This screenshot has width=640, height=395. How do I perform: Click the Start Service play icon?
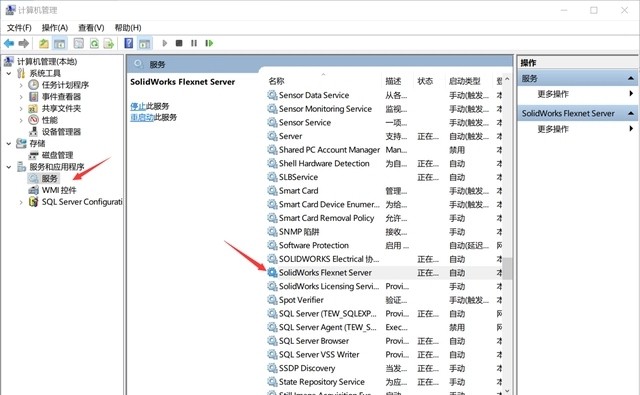pos(164,43)
